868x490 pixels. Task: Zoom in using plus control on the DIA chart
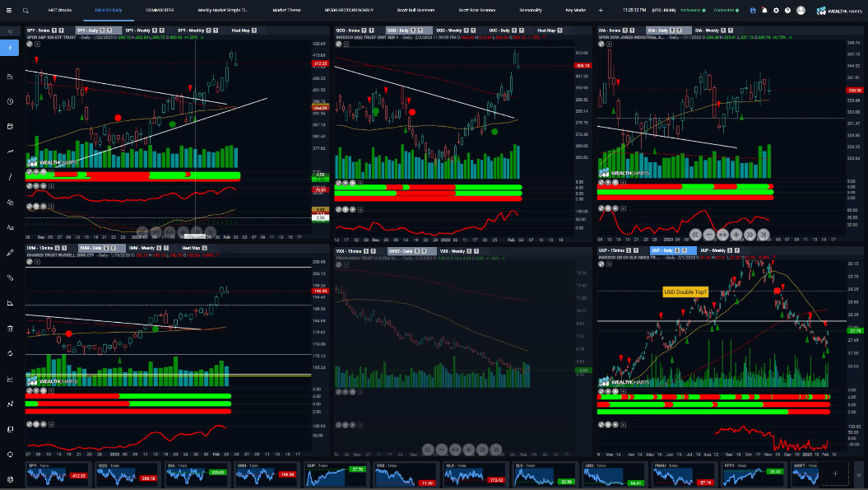(736, 235)
